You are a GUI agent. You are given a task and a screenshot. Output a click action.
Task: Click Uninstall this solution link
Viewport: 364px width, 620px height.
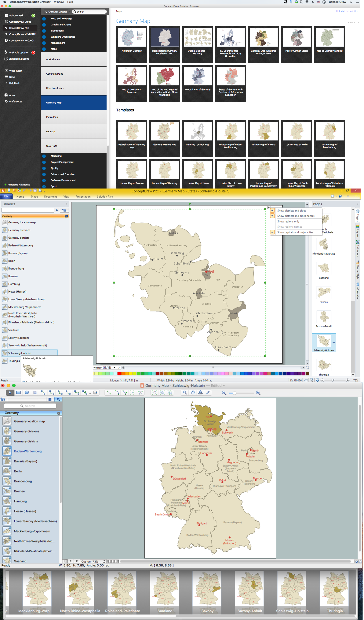point(347,11)
